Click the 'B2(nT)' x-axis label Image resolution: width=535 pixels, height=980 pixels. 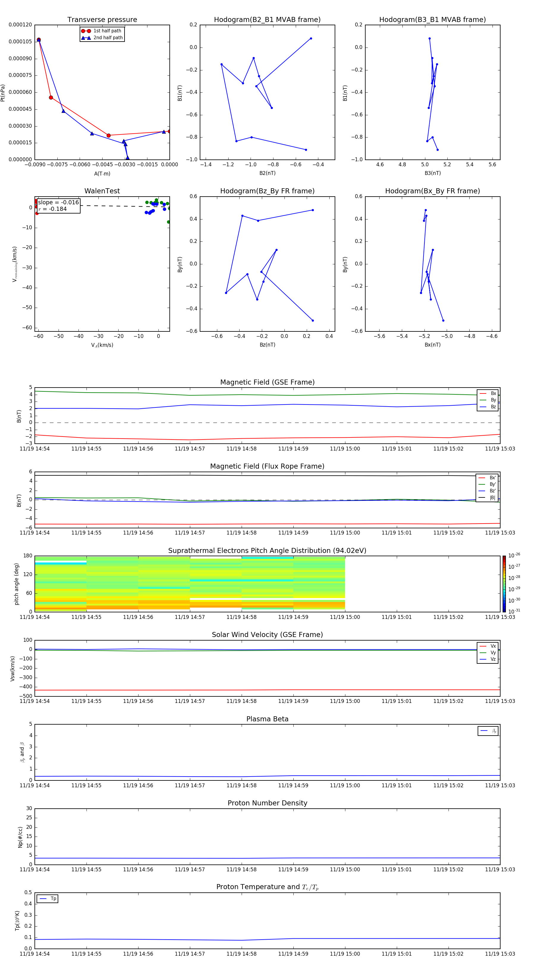click(267, 173)
